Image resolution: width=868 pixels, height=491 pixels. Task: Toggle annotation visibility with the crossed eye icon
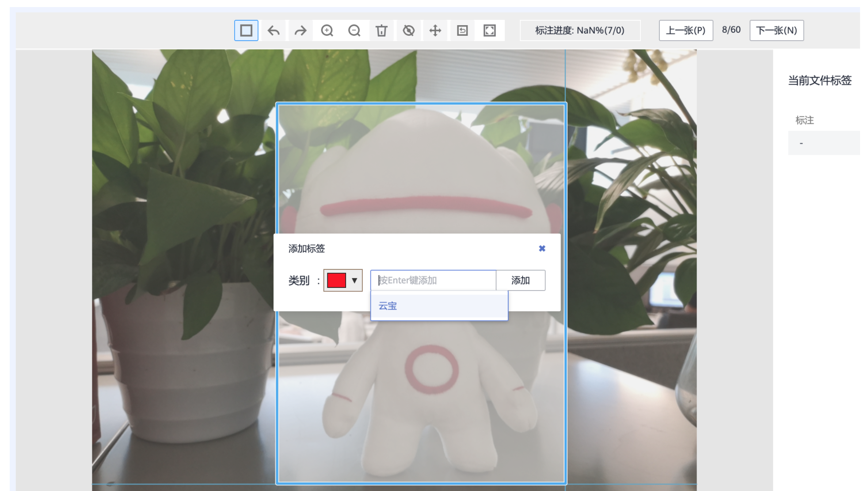tap(409, 30)
